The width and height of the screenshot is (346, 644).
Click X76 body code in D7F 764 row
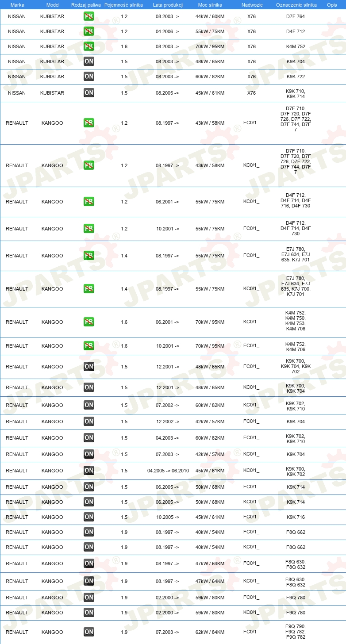(251, 16)
